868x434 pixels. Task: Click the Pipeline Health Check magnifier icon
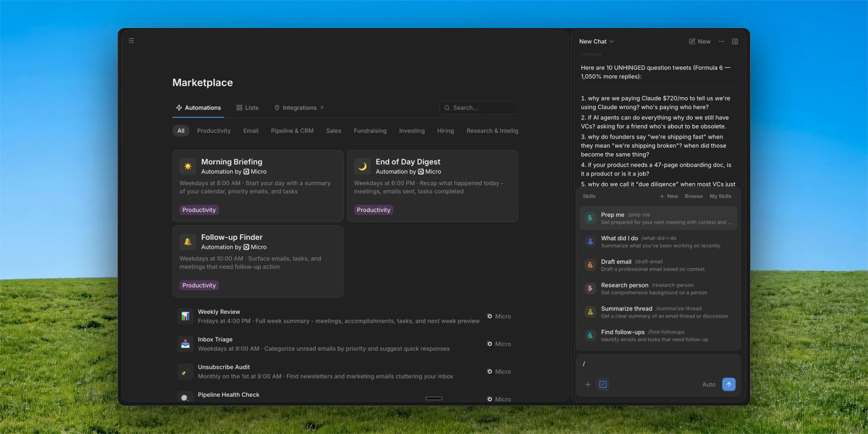pyautogui.click(x=185, y=397)
